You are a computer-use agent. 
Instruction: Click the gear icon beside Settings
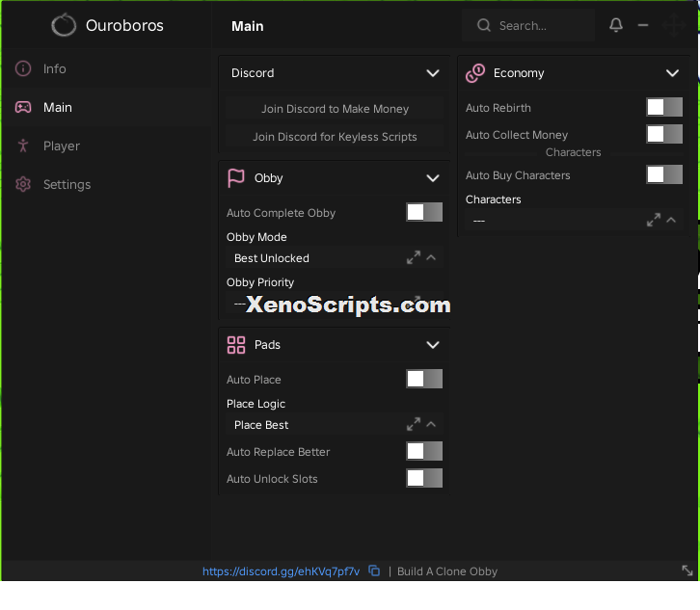(x=23, y=184)
